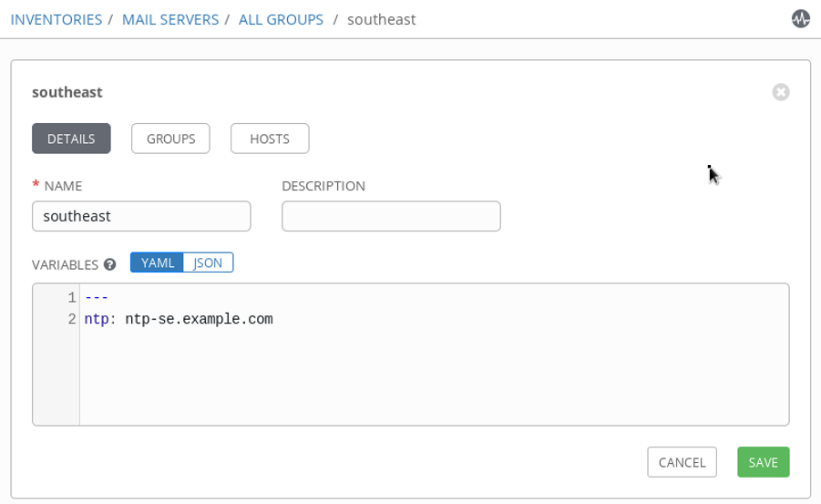Click the southeast breadcrumb text
Image resolution: width=821 pixels, height=504 pixels.
coord(381,19)
